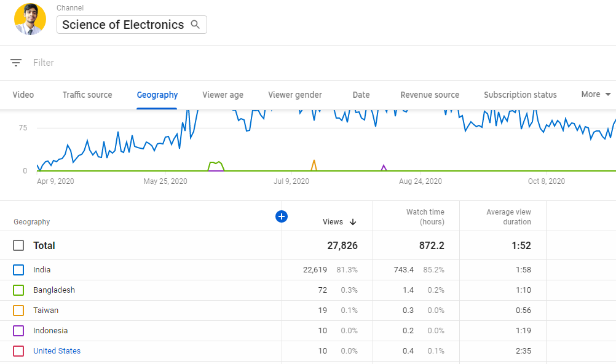Open the More dropdown
Screen dimensions: 616x364
coord(594,95)
